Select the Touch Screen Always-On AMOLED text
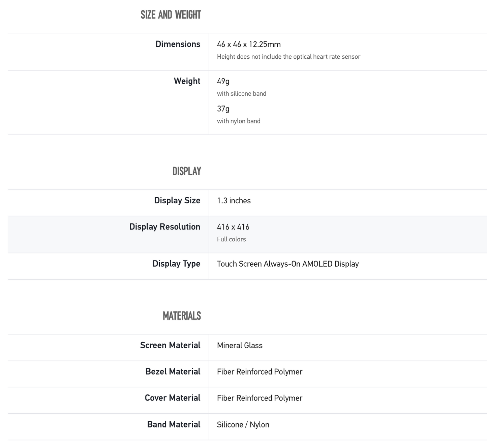Viewport: 487px width, 448px height. click(287, 264)
